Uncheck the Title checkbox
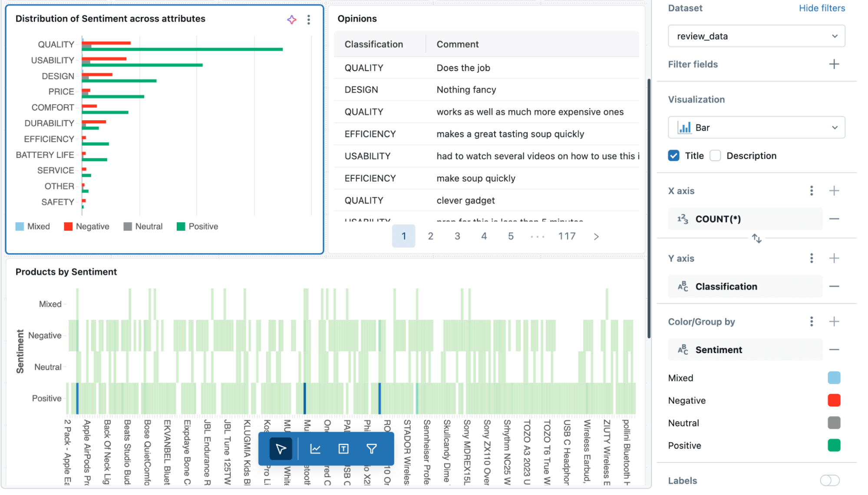The image size is (868, 495). coord(673,155)
